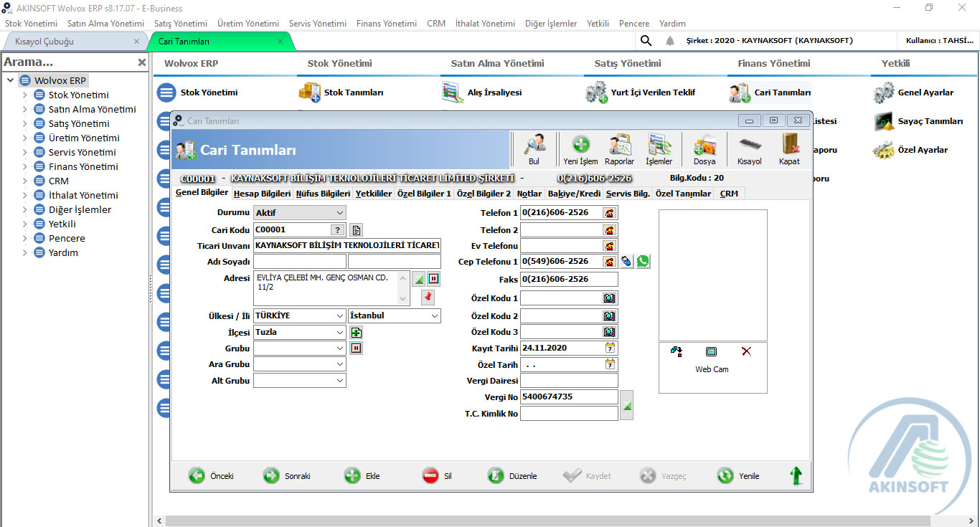This screenshot has width=980, height=527.
Task: Click the search icon next to Özel Kodu 1
Action: (609, 298)
